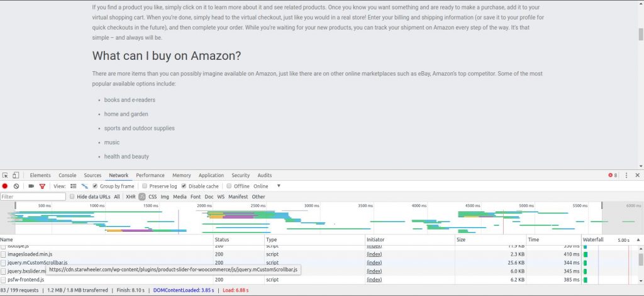This screenshot has width=644, height=296.
Task: Filter requests by WS
Action: click(221, 197)
